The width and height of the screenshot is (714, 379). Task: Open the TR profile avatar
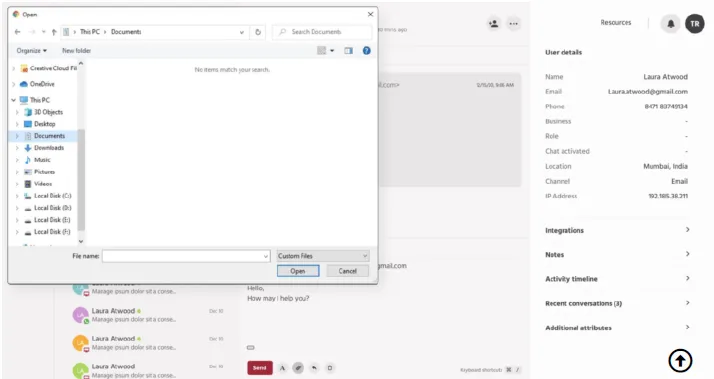(x=694, y=24)
